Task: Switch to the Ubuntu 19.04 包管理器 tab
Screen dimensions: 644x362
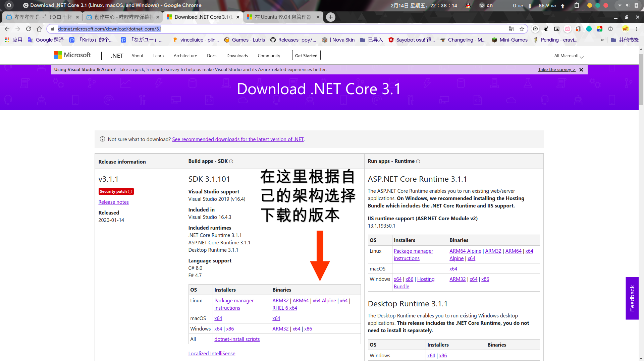Action: 283,17
